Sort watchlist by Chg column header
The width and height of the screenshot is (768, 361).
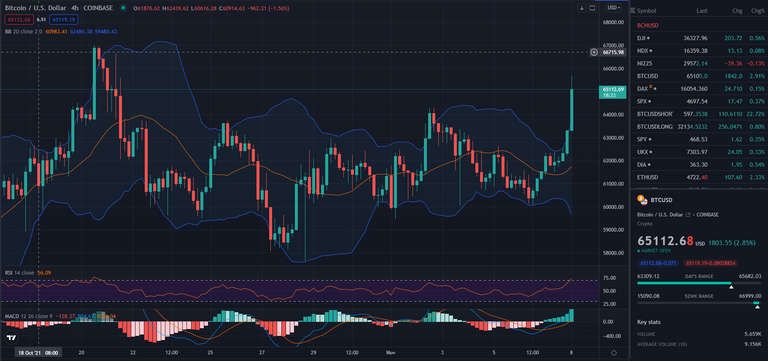point(737,10)
